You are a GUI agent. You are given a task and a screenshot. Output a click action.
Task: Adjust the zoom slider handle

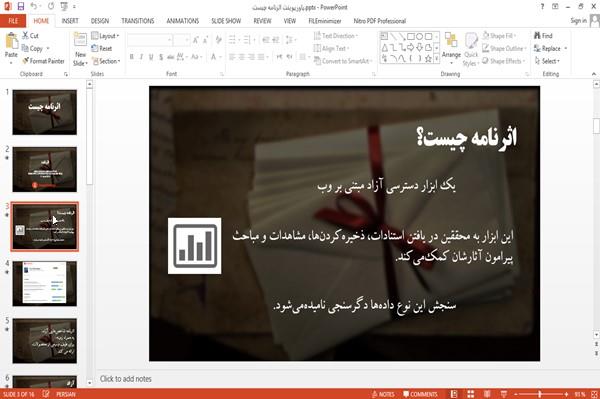[x=540, y=394]
